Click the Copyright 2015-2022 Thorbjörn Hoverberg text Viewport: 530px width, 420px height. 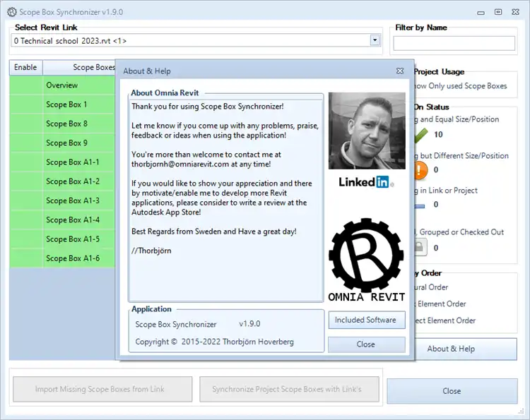[x=214, y=342]
